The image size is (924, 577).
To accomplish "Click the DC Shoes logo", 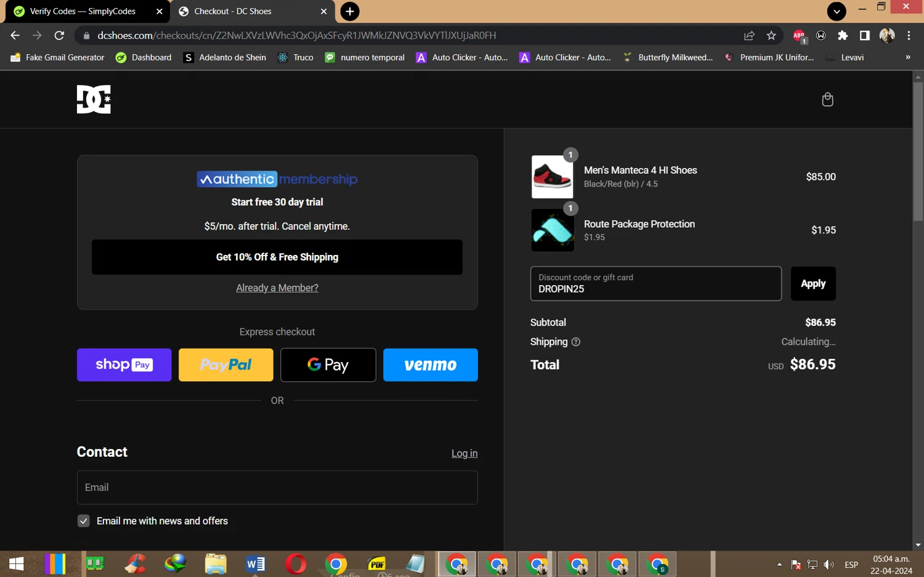I will (94, 99).
